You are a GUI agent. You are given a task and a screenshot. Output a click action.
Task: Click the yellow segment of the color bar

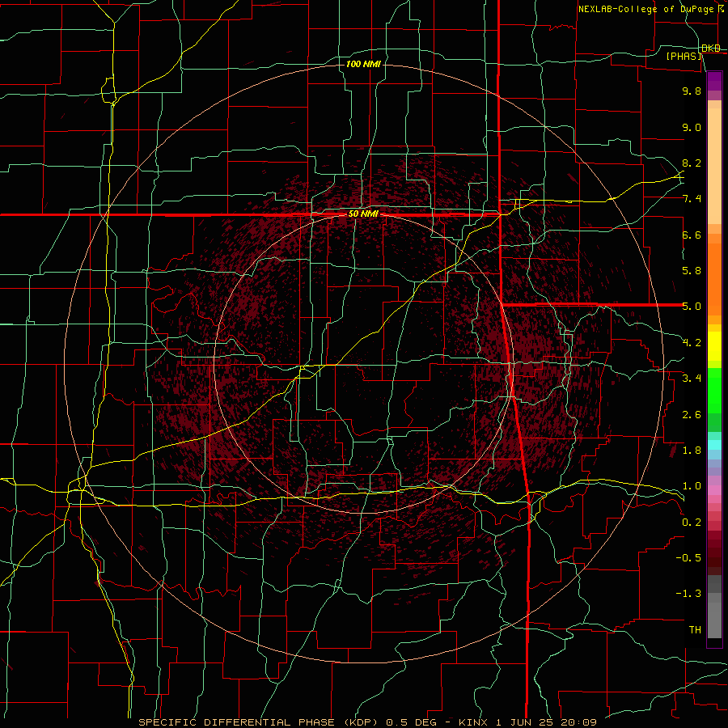(x=714, y=346)
